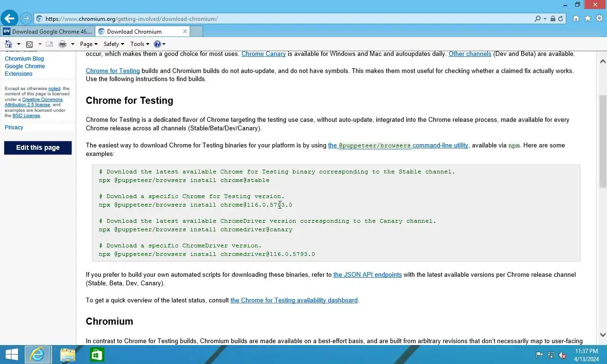607x364 pixels.
Task: Open the Chromium Blog sidebar link
Action: [24, 59]
